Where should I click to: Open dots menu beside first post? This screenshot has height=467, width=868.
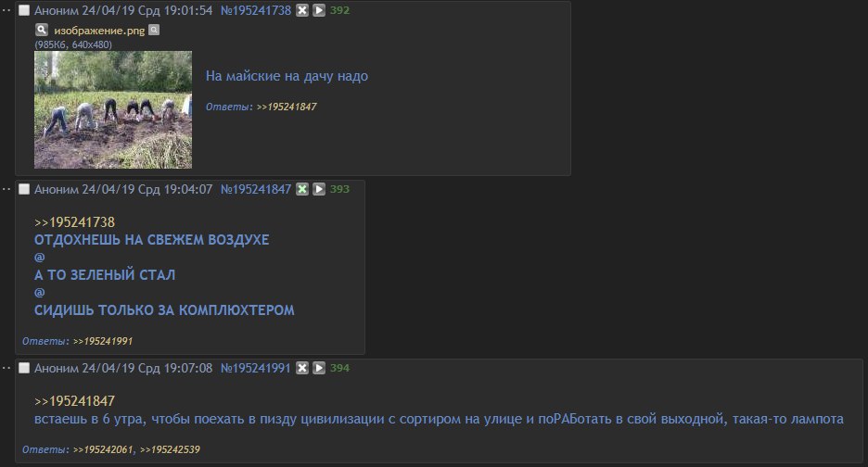(x=6, y=10)
